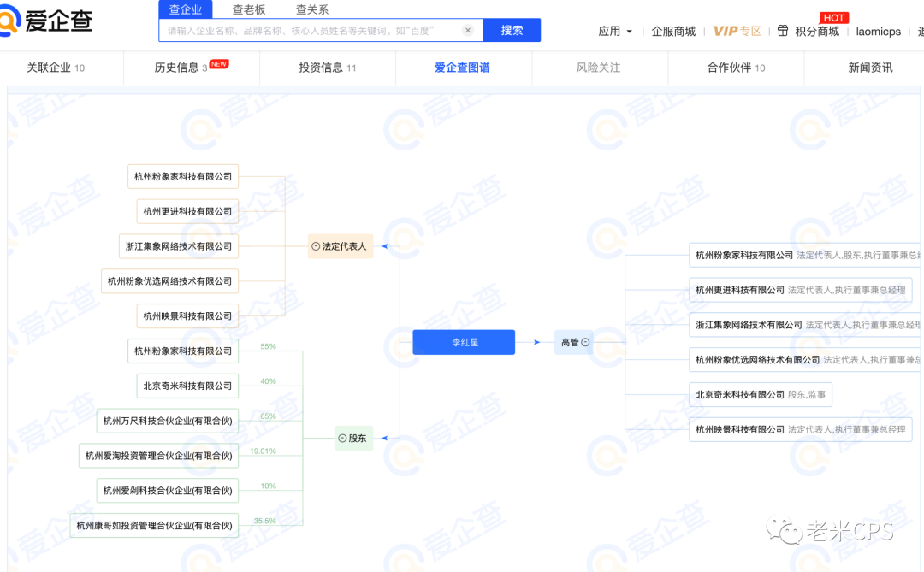Click the 19.01% shareholding label
924x572 pixels.
tap(263, 451)
